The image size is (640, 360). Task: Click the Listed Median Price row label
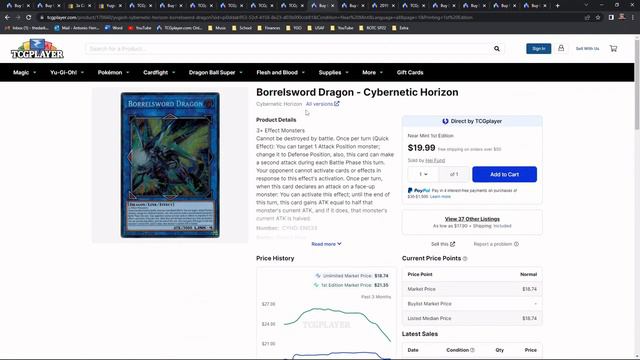429,318
